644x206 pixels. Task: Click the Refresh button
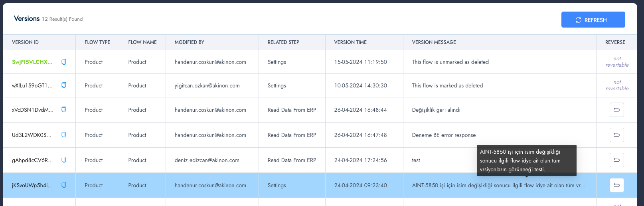pyautogui.click(x=593, y=20)
